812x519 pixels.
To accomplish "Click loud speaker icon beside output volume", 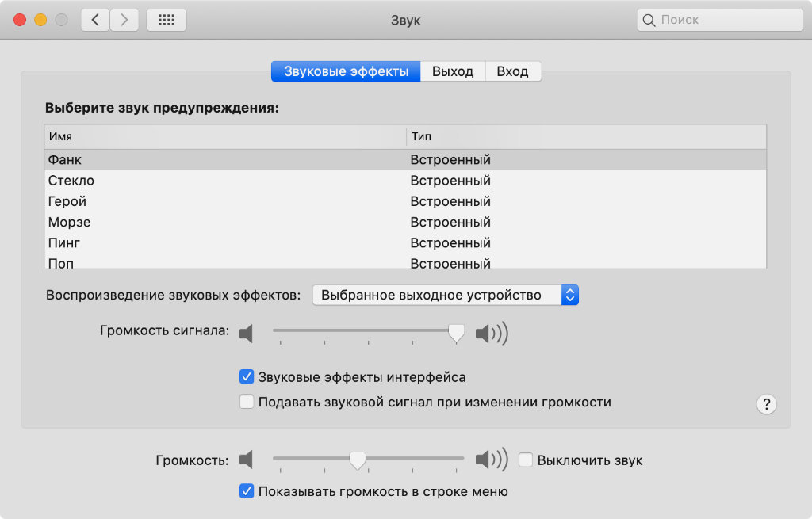I will 491,459.
